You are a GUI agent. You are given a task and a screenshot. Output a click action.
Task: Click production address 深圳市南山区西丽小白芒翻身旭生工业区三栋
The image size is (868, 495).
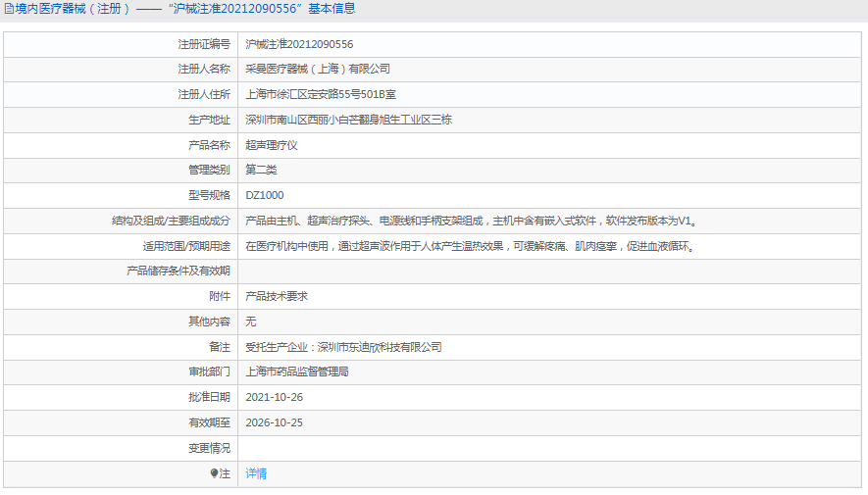pos(349,120)
